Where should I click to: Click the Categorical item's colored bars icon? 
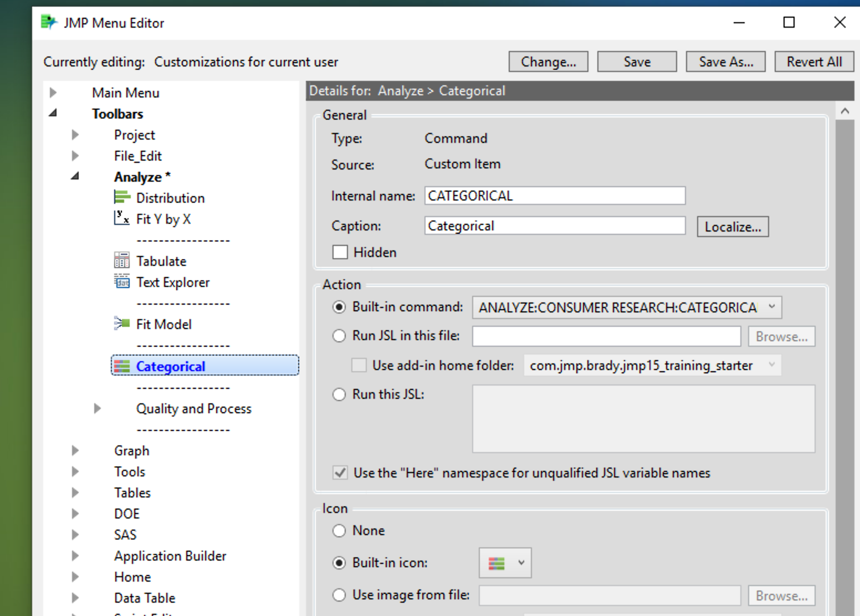coord(122,366)
